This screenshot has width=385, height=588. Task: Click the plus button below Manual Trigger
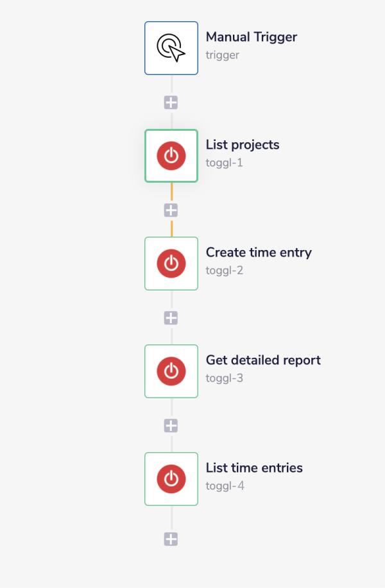click(171, 102)
